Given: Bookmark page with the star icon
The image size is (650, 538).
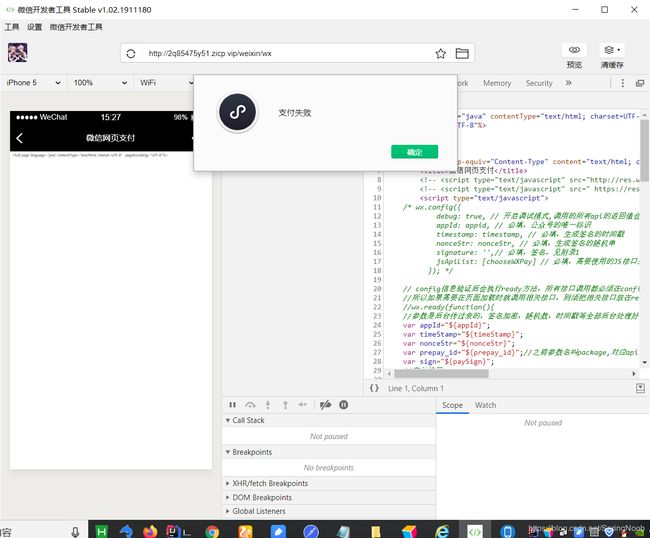Looking at the screenshot, I should click(440, 53).
